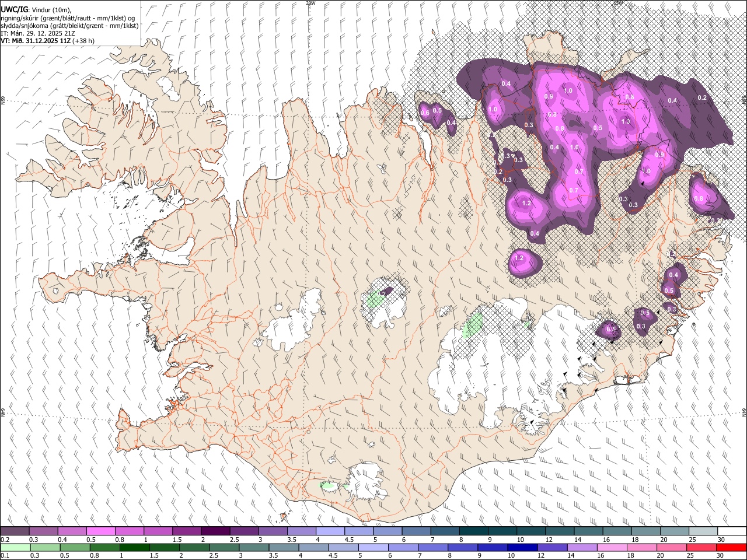Click lower-row legend swatch between 1 and 1.5
Image resolution: width=747 pixels, height=560 pixels.
pos(135,547)
